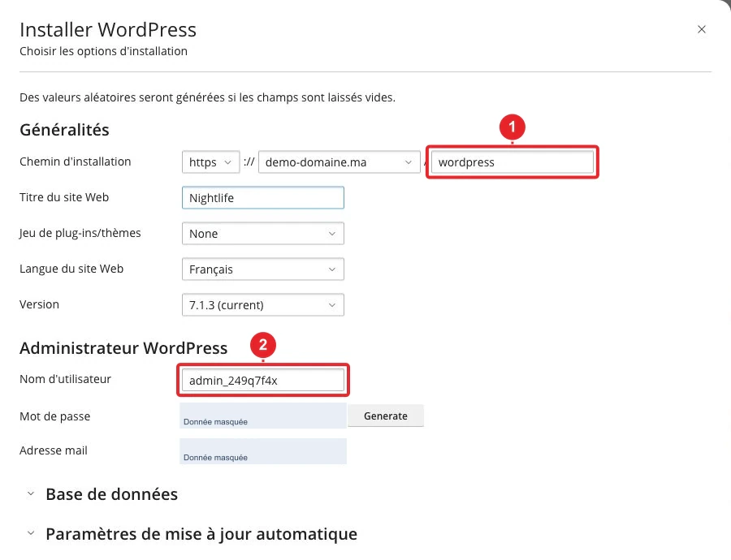Click the Generate password button
Screen dimensions: 731x560
click(x=386, y=416)
